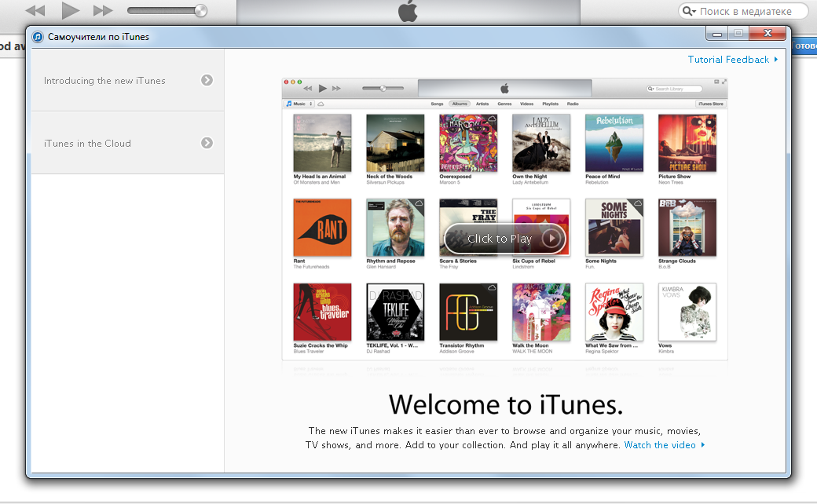Click the Peace of Mind album cover
Image resolution: width=817 pixels, height=504 pixels.
tap(614, 143)
